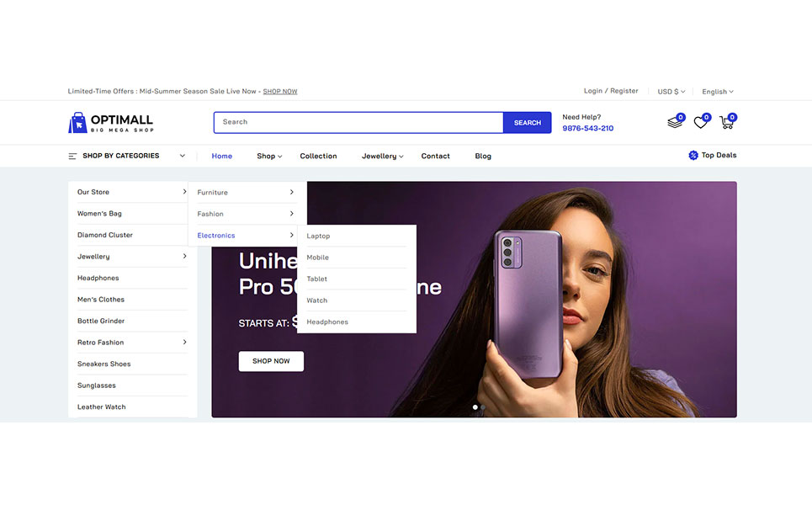Open the wishlist heart icon

point(701,122)
